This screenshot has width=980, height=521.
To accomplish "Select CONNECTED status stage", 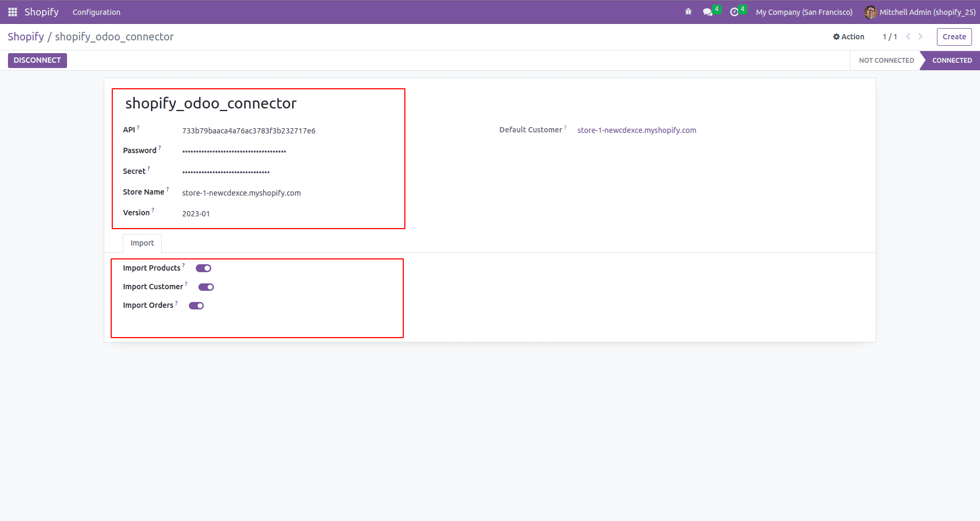I will (952, 60).
